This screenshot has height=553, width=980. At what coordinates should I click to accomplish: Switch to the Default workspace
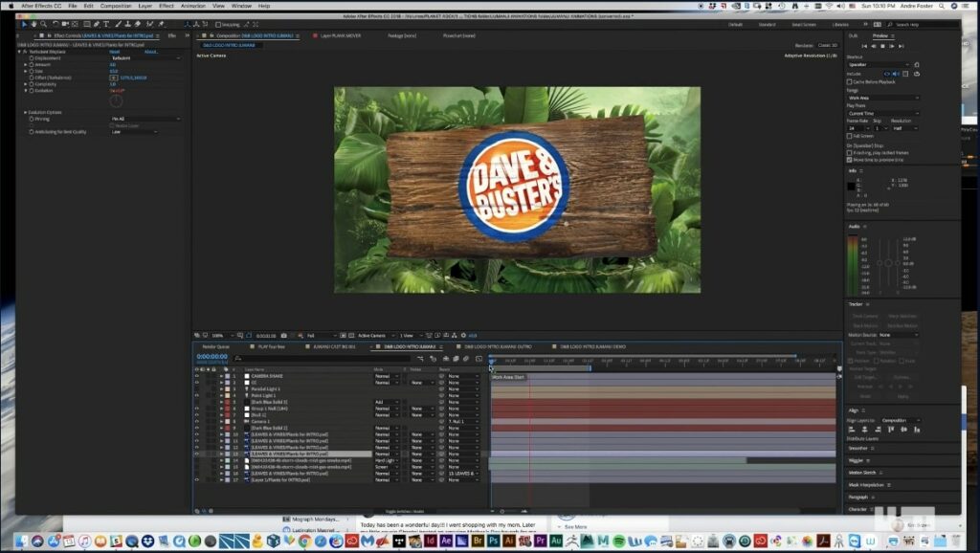coord(736,24)
